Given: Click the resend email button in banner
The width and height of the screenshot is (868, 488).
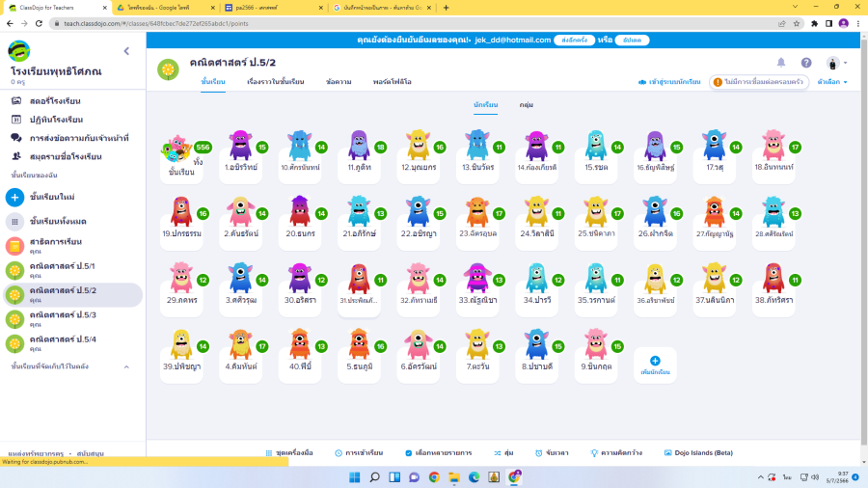Looking at the screenshot, I should click(574, 41).
